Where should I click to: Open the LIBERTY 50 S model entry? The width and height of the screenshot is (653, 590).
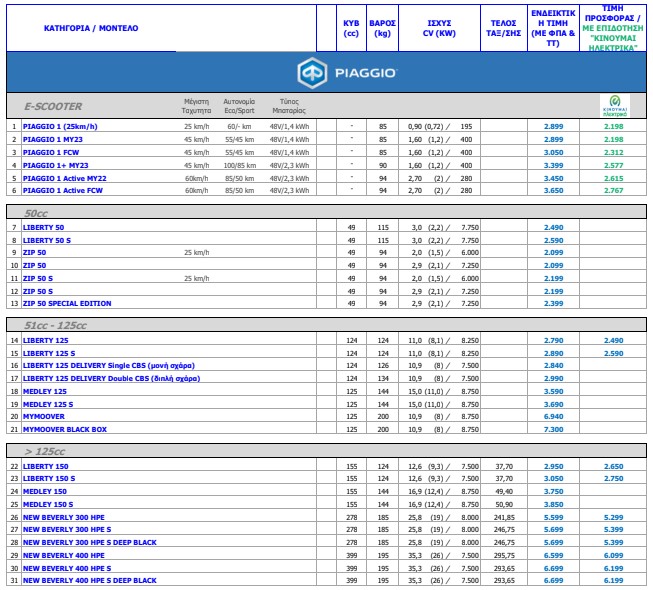click(x=47, y=240)
